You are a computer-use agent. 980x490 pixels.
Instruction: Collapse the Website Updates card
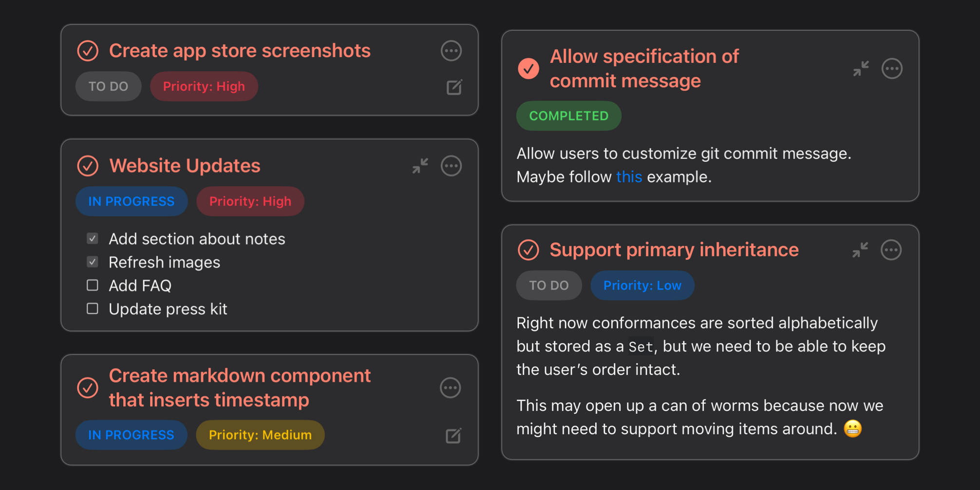pyautogui.click(x=420, y=166)
